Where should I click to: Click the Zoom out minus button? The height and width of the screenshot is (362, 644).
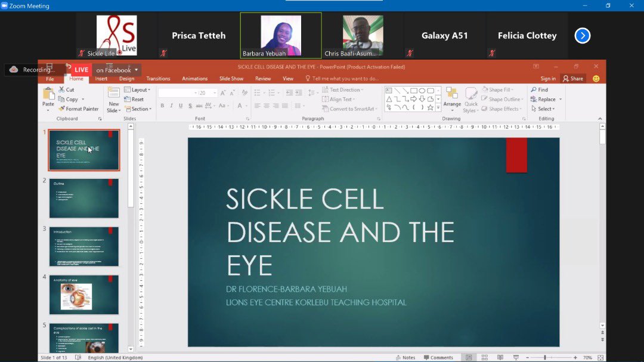(x=527, y=357)
